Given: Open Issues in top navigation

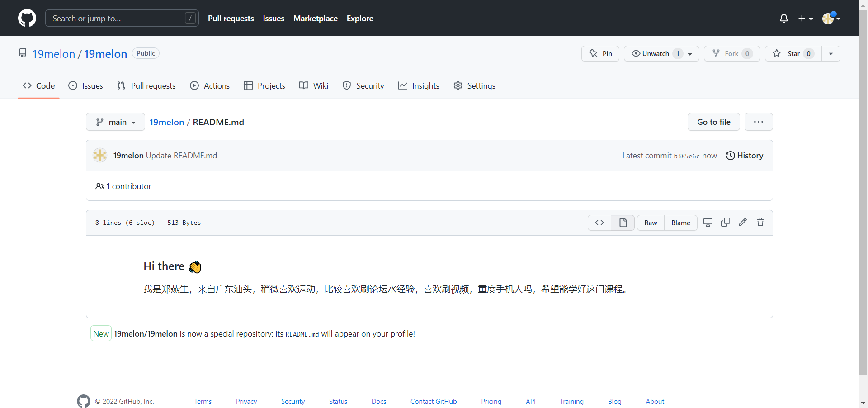Looking at the screenshot, I should [x=274, y=19].
